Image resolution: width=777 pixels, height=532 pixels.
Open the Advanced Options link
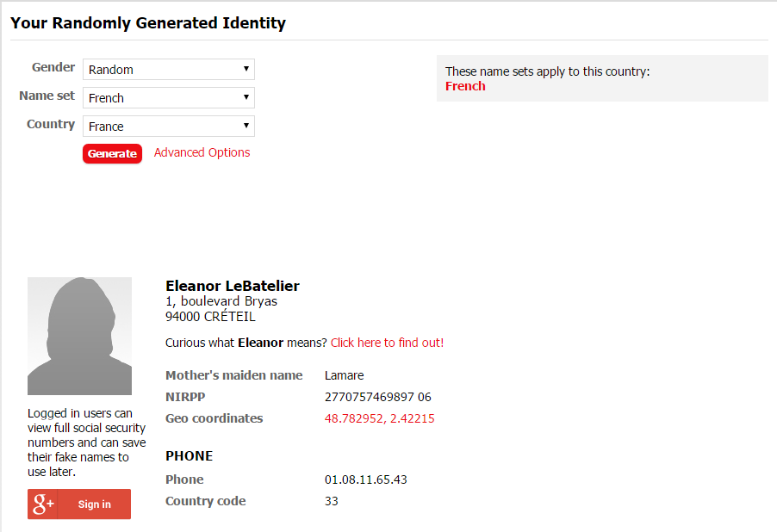pos(202,152)
